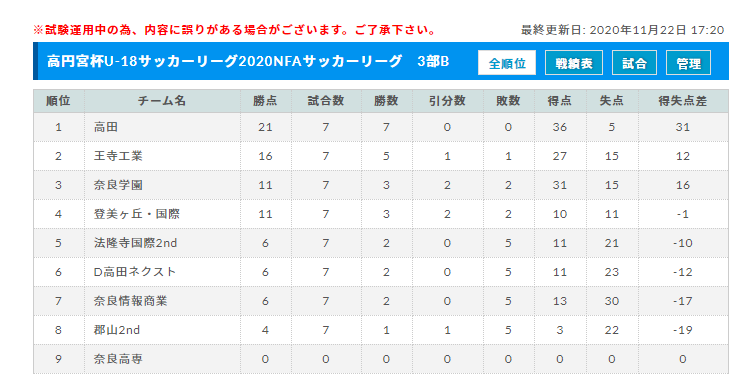
Task: Click the 奈良学園 team name
Action: click(x=118, y=185)
